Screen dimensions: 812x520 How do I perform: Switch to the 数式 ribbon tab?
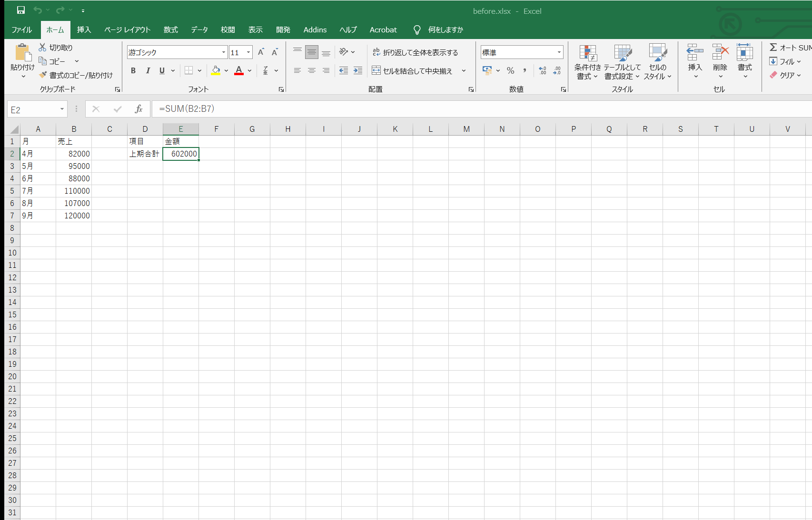(x=171, y=29)
